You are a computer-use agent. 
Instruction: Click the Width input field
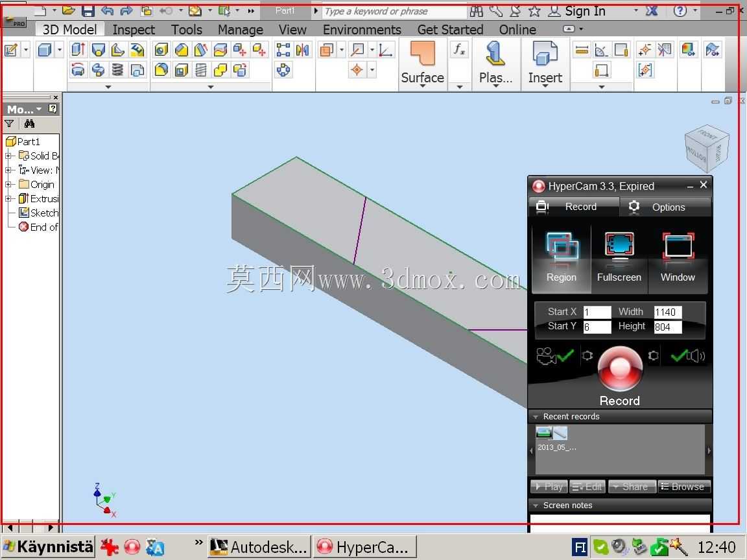click(x=668, y=312)
